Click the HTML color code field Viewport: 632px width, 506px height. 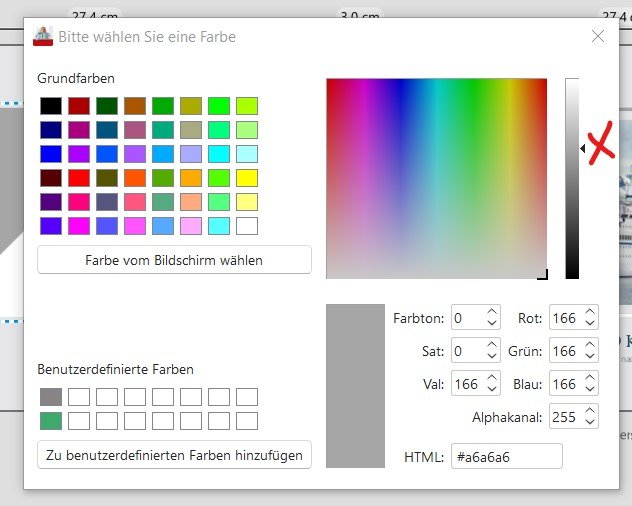coord(506,456)
